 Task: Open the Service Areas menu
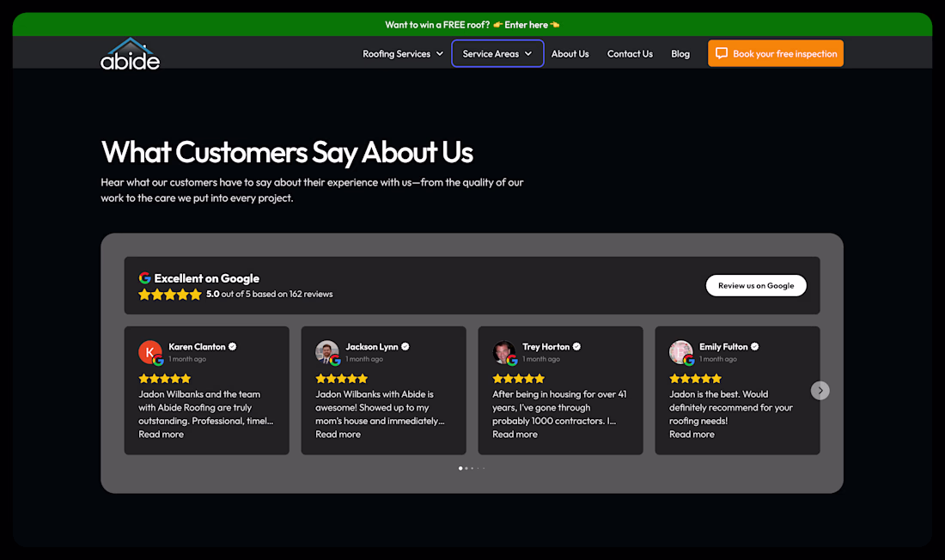pos(497,53)
